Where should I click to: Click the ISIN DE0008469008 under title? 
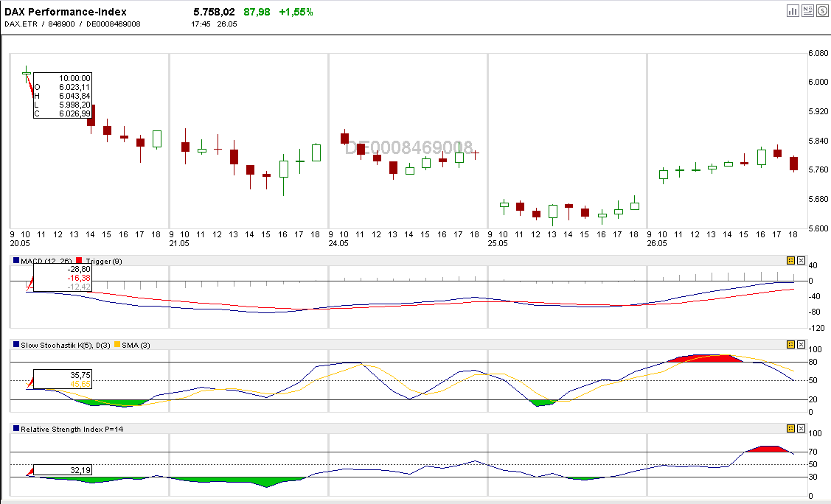[114, 24]
